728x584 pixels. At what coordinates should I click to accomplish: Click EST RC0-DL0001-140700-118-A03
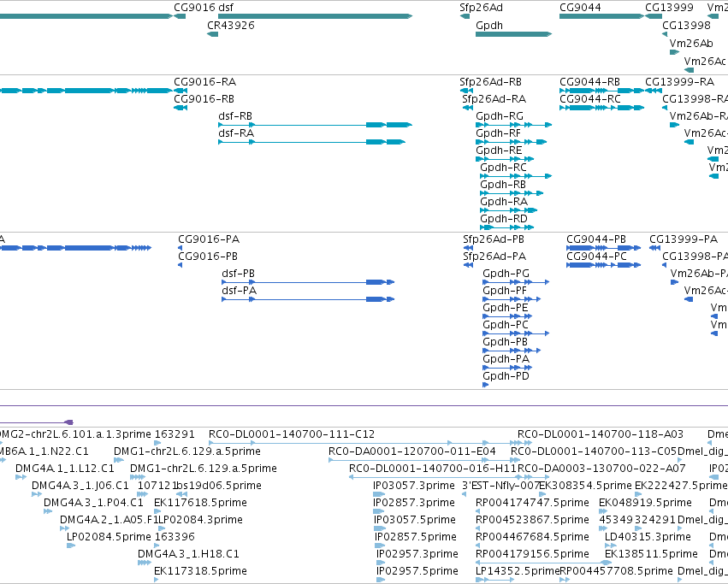tap(601, 434)
